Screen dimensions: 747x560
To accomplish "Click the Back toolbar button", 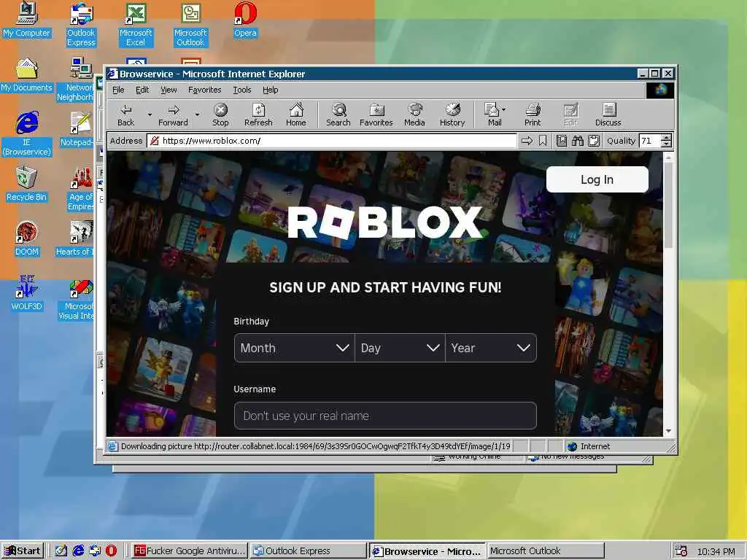I will point(125,115).
